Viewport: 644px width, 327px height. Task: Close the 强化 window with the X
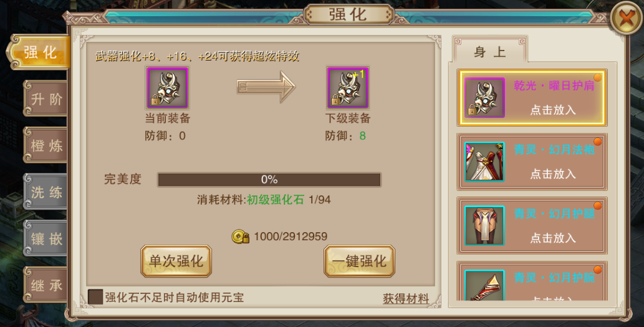click(x=626, y=18)
